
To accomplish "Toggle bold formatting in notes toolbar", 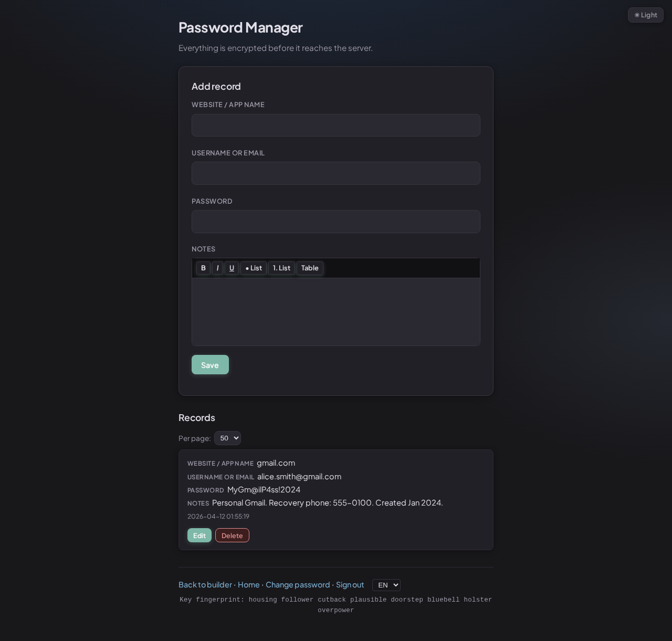I will pyautogui.click(x=203, y=268).
